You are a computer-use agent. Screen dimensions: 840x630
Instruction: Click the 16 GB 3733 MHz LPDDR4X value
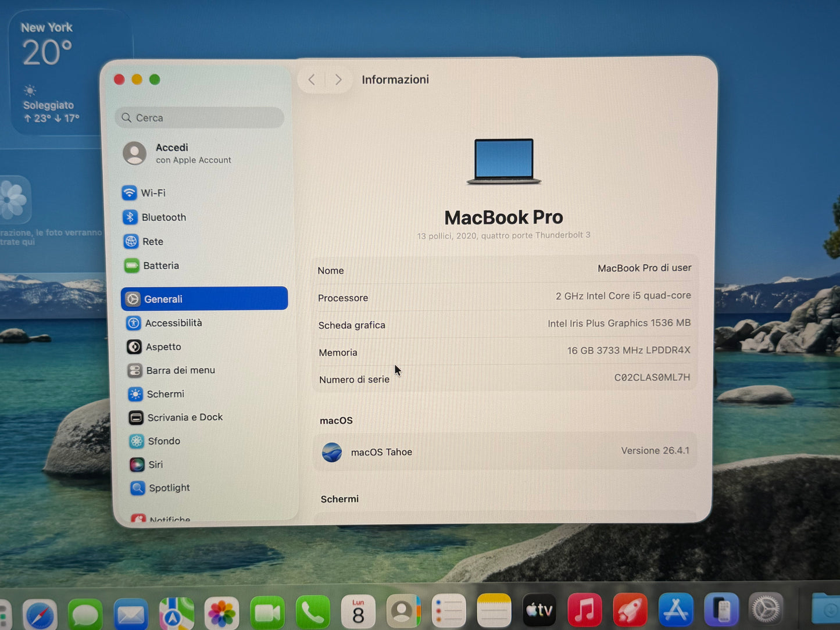click(628, 350)
